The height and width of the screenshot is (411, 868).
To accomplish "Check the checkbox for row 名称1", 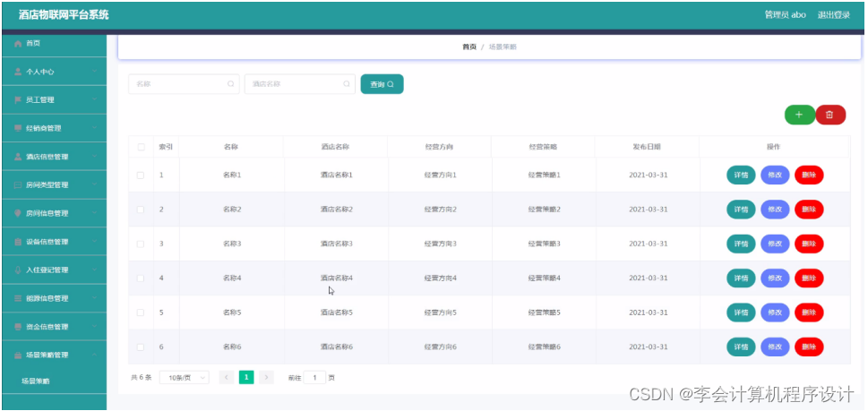I will point(141,175).
